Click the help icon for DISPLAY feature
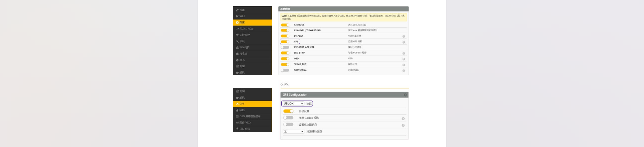This screenshot has height=147, width=644. (404, 36)
